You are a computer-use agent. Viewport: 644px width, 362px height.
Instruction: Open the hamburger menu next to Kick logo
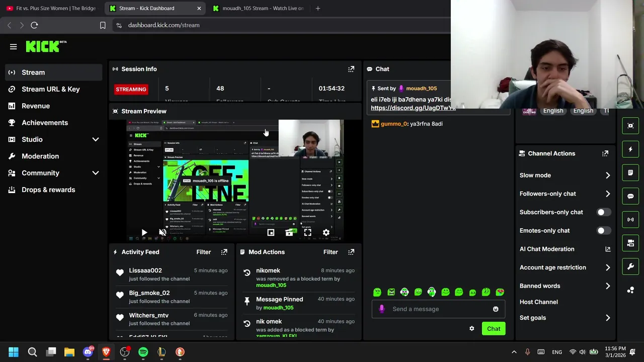[x=14, y=47]
